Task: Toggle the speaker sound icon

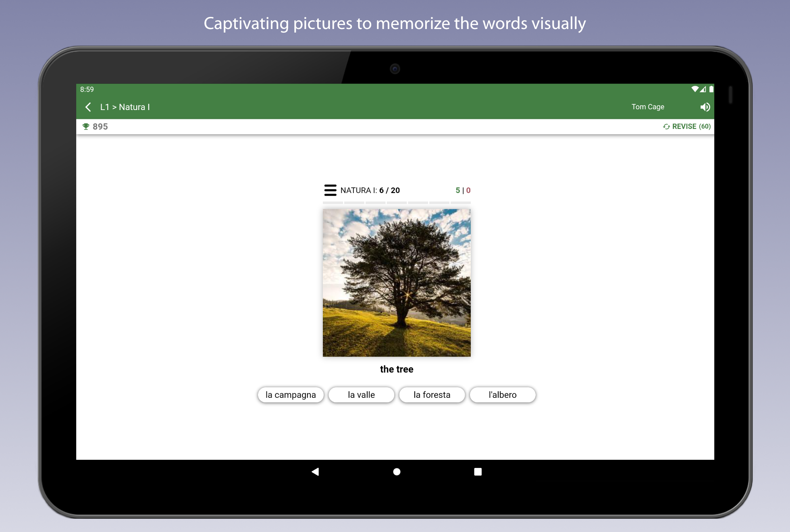Action: click(x=705, y=107)
